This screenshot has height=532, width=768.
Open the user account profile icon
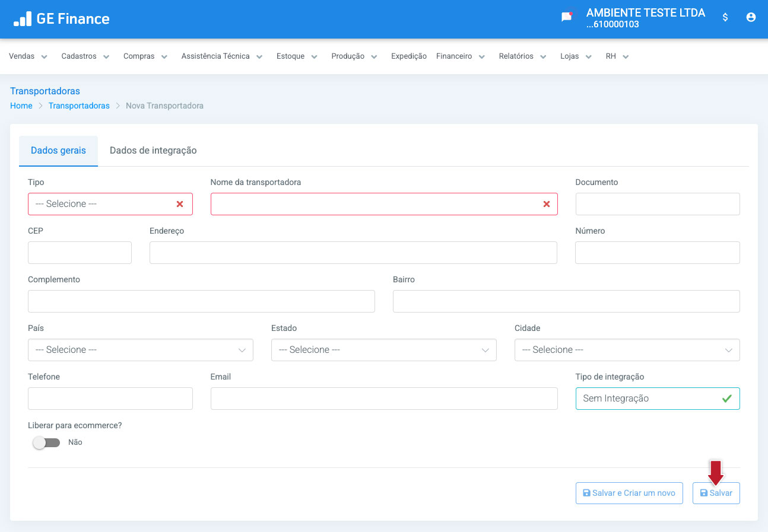point(751,17)
